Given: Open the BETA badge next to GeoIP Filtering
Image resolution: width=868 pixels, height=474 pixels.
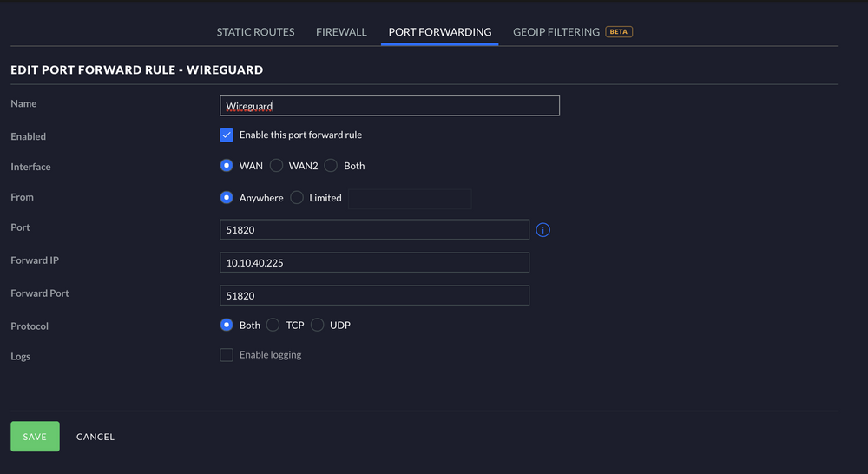Looking at the screenshot, I should point(618,31).
